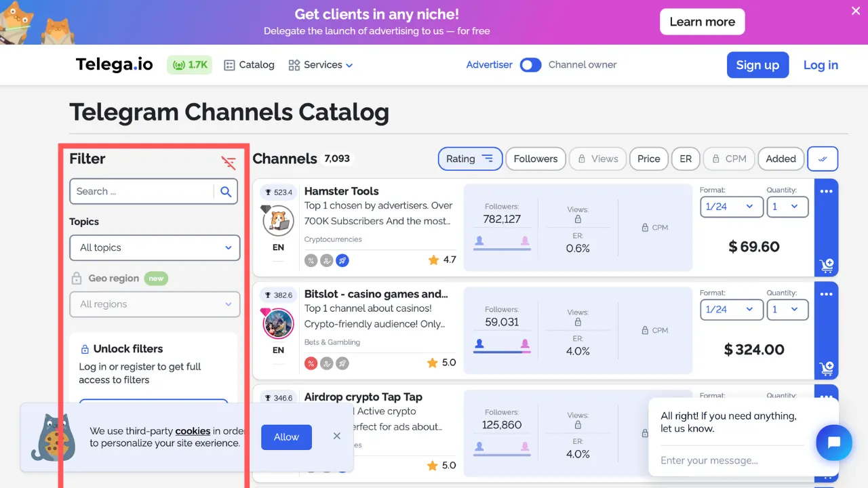This screenshot has width=868, height=488.
Task: Open the cookies policy link
Action: point(193,430)
